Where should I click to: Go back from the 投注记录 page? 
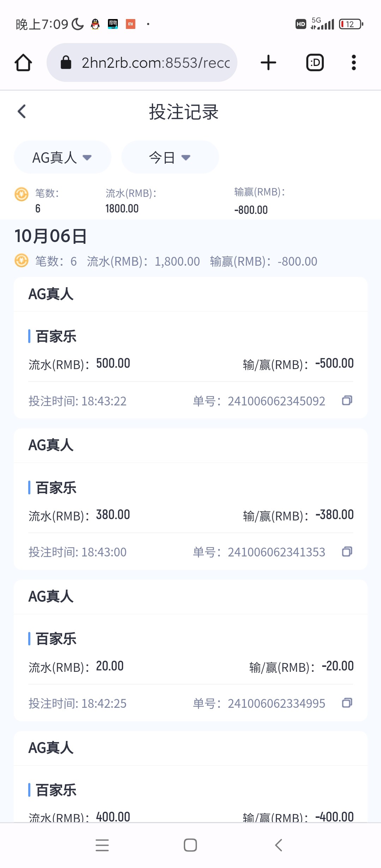[x=22, y=111]
